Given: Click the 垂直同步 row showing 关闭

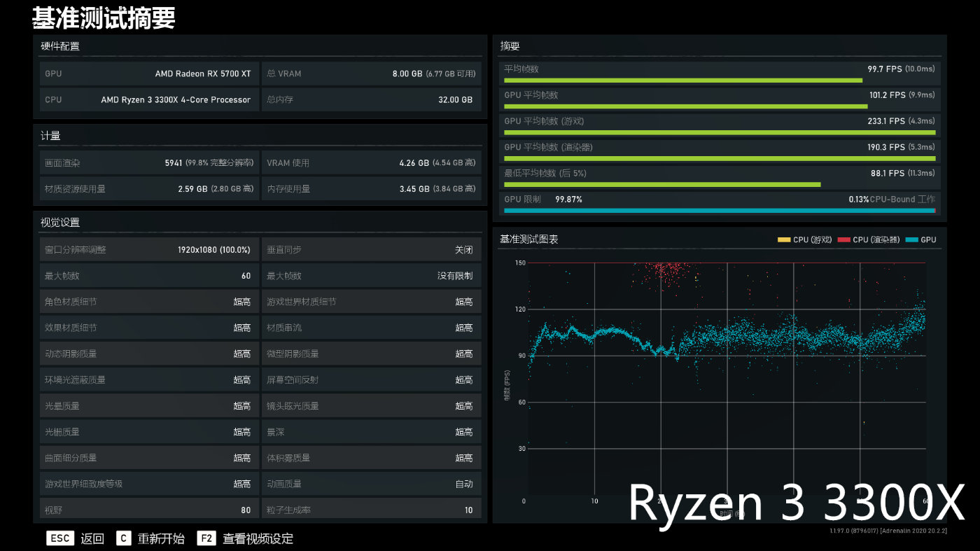Looking at the screenshot, I should click(371, 250).
